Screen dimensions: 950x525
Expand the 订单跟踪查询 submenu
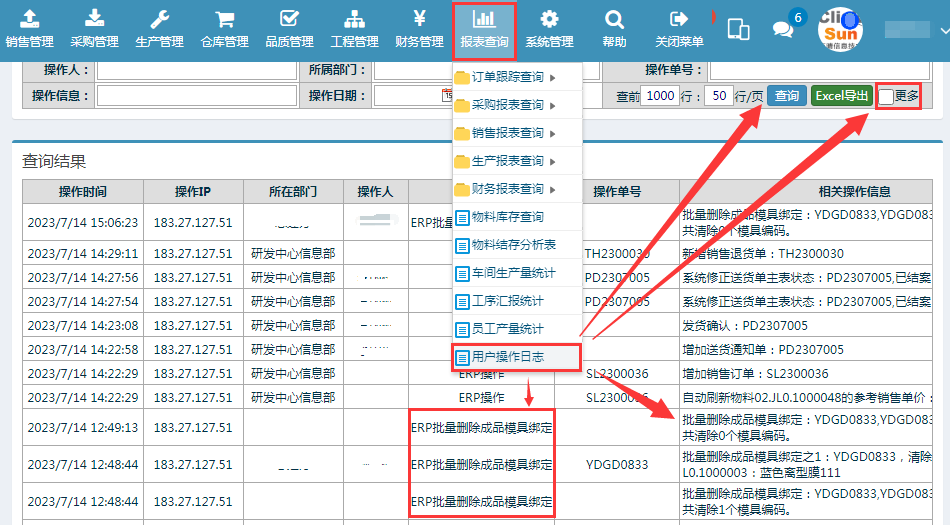(x=508, y=77)
